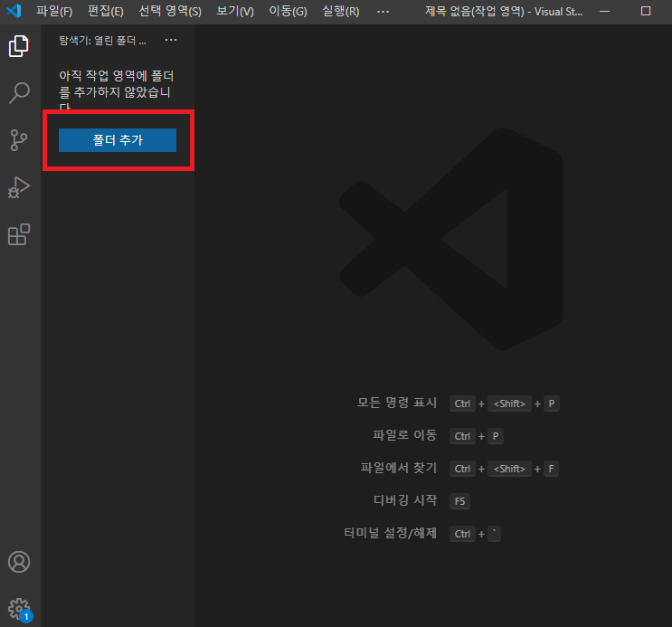672x627 pixels.
Task: Open the 실행(R) menu
Action: [x=341, y=11]
